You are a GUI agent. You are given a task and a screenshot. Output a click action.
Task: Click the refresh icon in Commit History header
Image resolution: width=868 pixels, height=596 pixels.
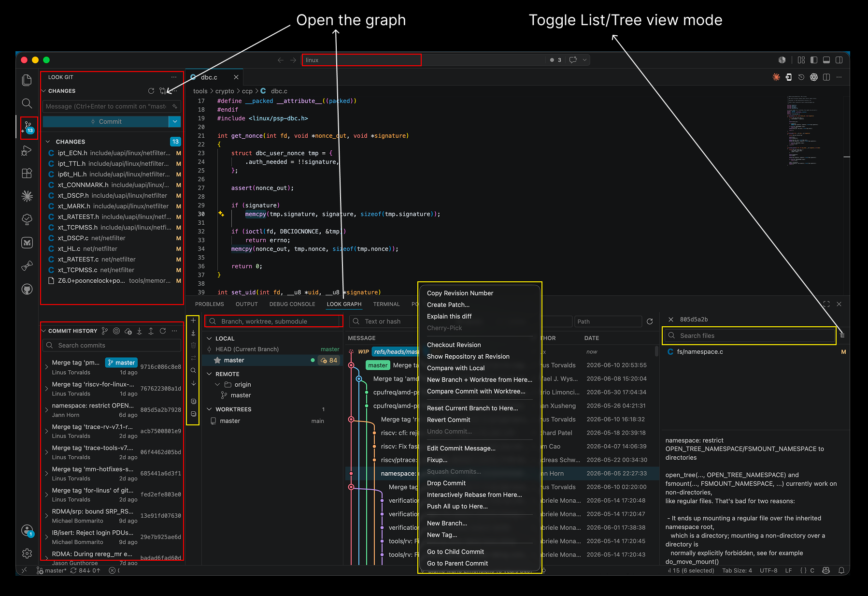pyautogui.click(x=163, y=331)
